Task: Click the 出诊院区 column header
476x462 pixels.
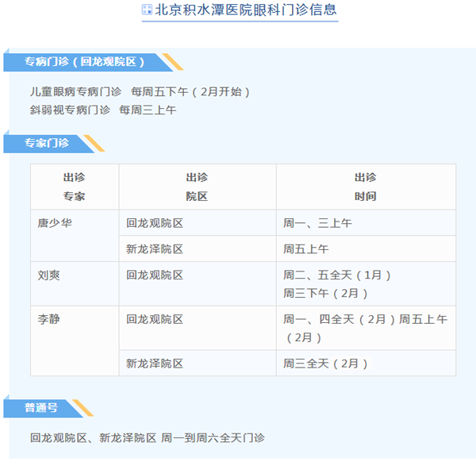Action: (x=197, y=187)
